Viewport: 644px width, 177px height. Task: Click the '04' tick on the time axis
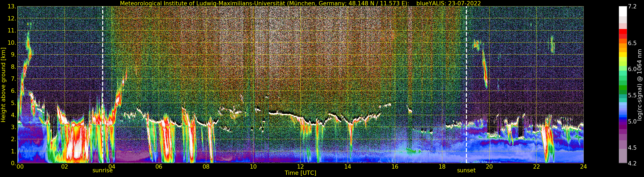(112, 167)
